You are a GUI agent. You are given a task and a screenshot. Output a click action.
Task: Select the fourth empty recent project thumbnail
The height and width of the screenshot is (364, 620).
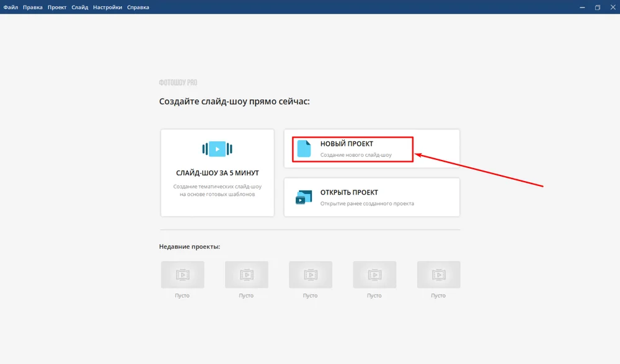374,274
